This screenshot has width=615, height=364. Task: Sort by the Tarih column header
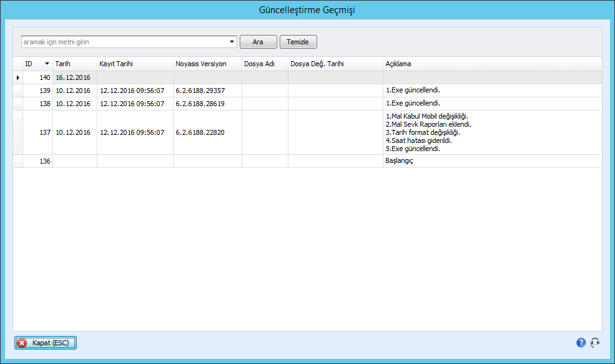pos(75,64)
